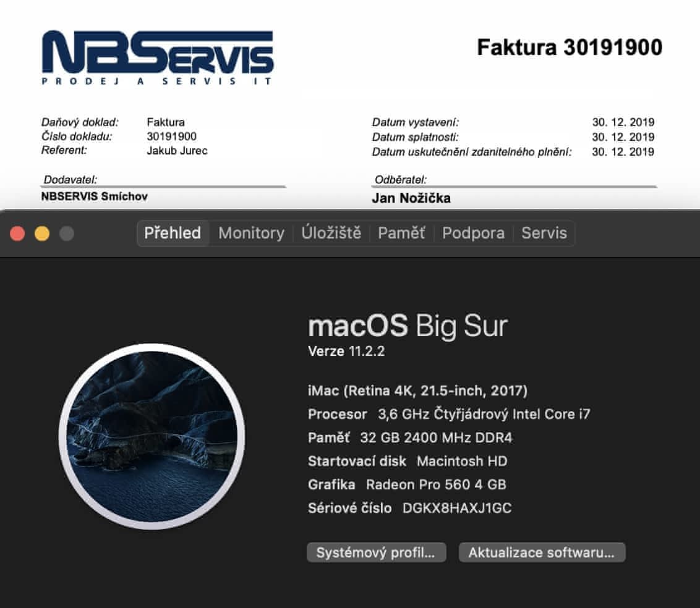Viewport: 700px width, 608px height.
Task: Click the gray disabled zoom button
Action: [x=67, y=234]
